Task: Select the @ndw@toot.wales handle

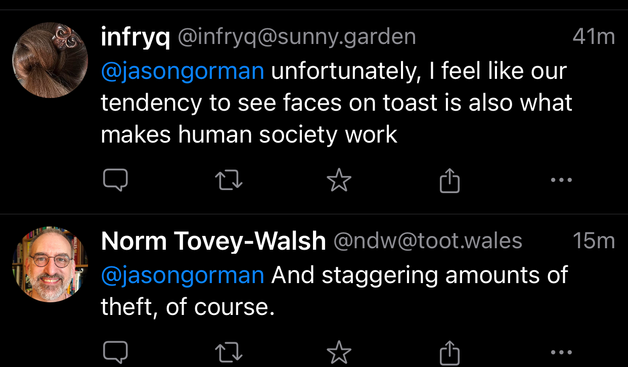Action: (x=428, y=241)
